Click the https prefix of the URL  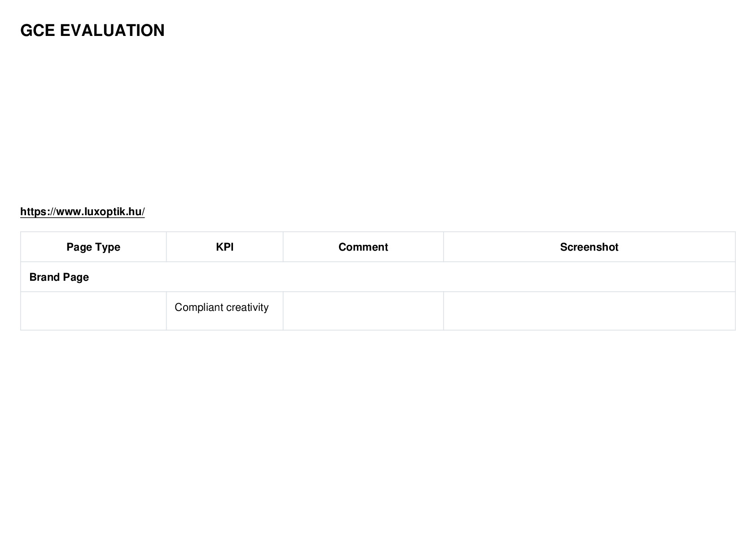34,212
